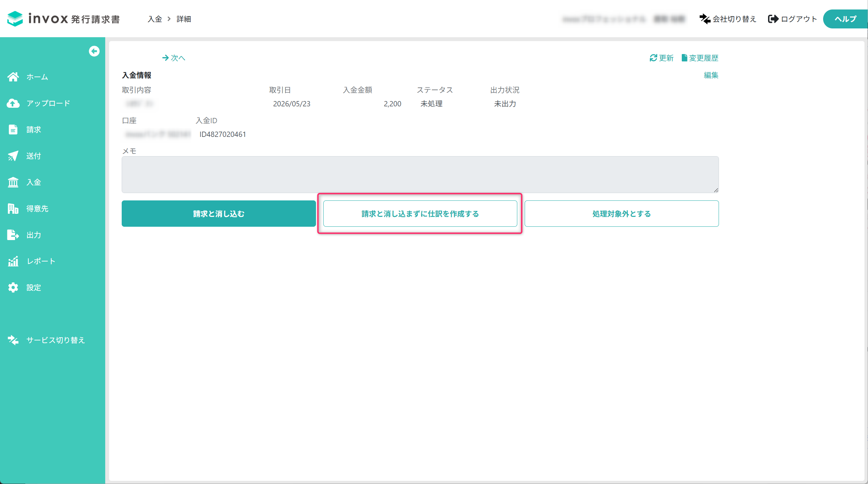
Task: Open the ヘルプ help button
Action: [x=845, y=19]
